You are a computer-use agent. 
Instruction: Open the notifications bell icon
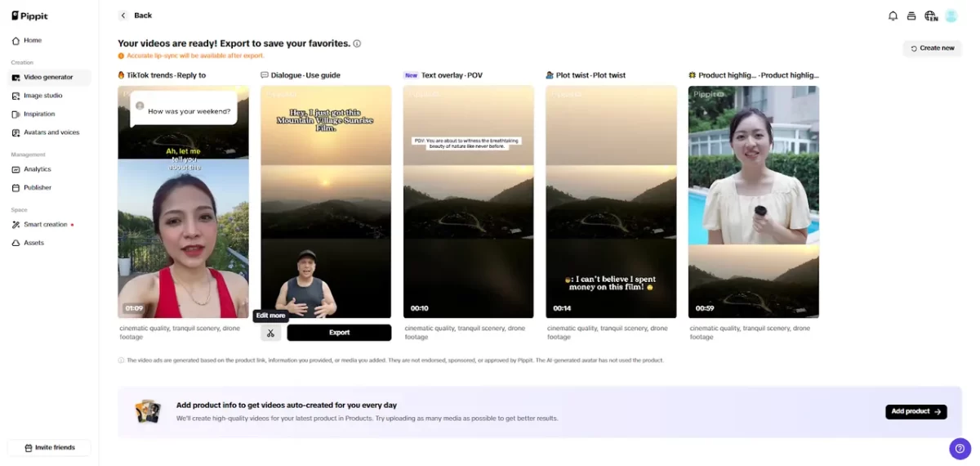893,16
